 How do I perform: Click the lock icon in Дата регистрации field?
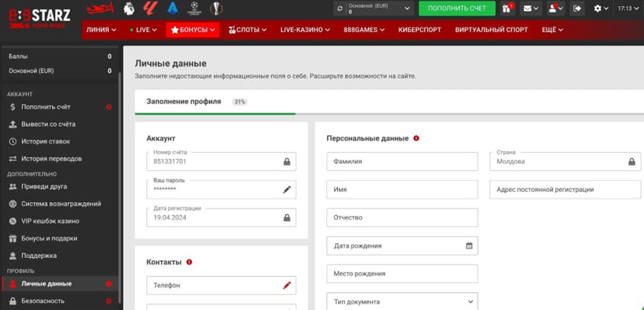(x=286, y=217)
